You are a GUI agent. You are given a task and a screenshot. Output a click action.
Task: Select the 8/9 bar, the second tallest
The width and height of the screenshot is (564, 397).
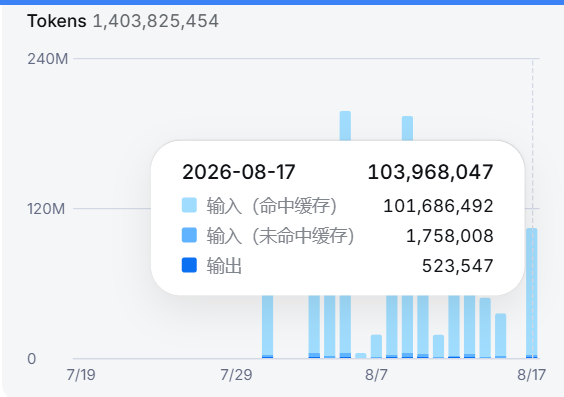(x=408, y=128)
